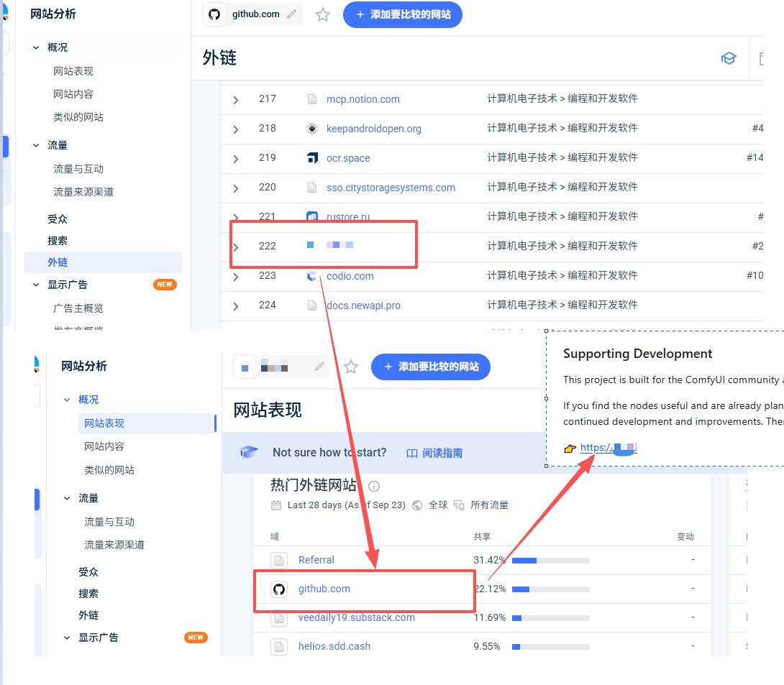Open veedaily19.substack.com link
Screen dimensions: 784x685
coord(357,617)
